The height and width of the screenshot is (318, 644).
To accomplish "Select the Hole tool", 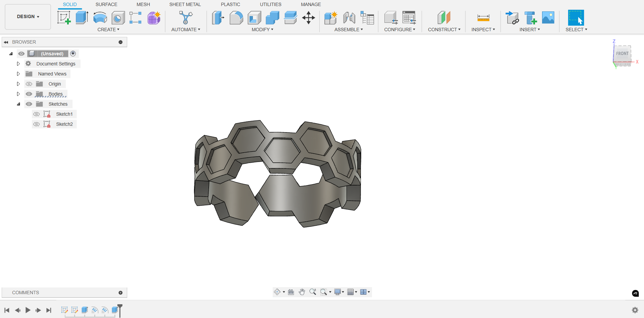I will click(118, 18).
